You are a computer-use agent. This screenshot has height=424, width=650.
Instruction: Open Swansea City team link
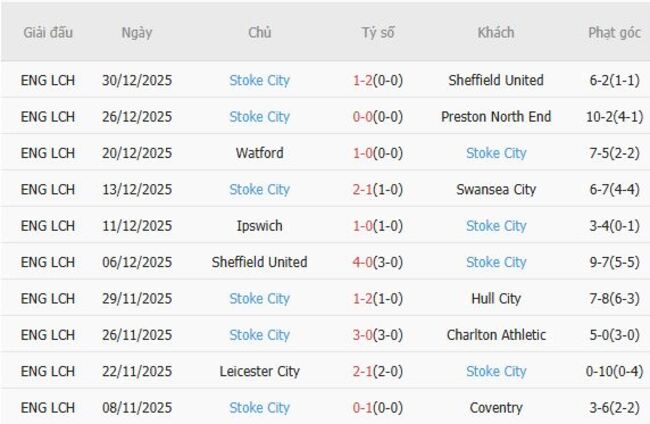[x=495, y=189]
